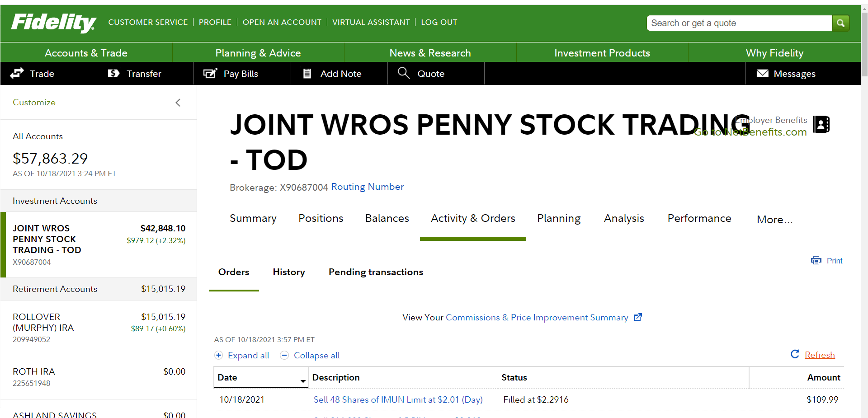Image resolution: width=868 pixels, height=418 pixels.
Task: Open the Why Fidelity menu
Action: pyautogui.click(x=774, y=53)
